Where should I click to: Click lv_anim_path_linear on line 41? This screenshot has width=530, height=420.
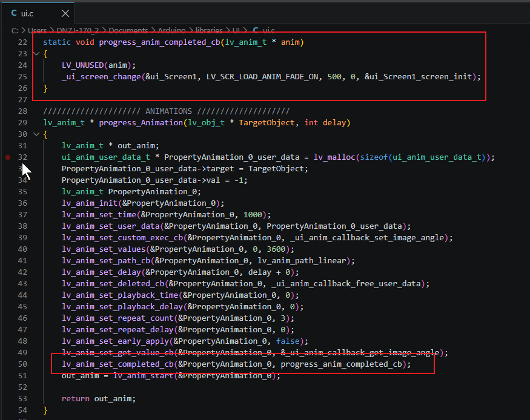click(x=302, y=261)
